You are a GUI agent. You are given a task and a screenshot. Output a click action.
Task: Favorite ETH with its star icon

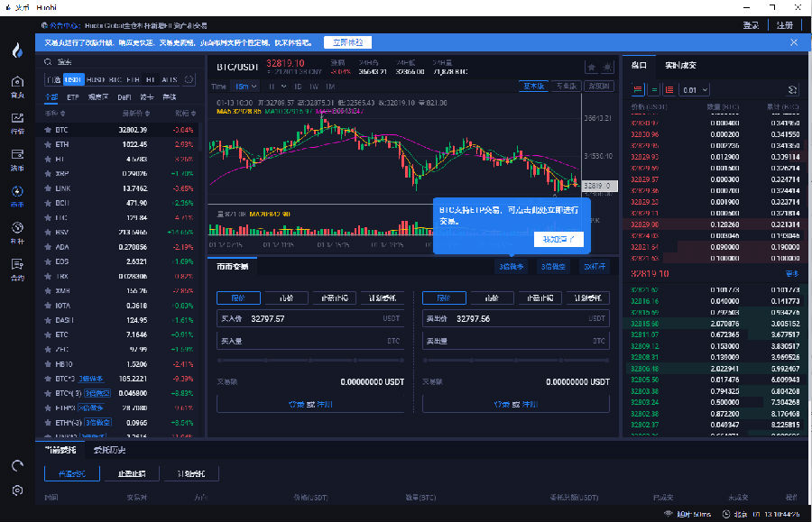point(48,144)
